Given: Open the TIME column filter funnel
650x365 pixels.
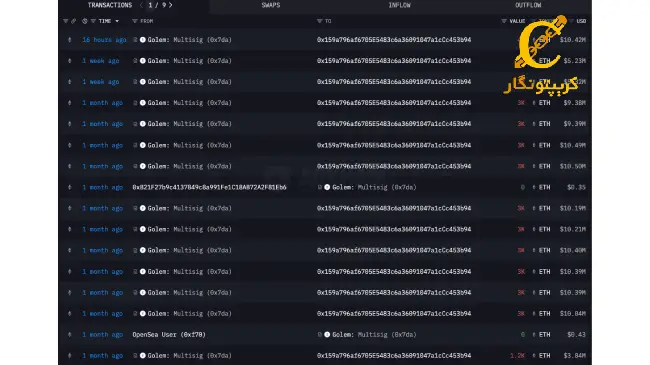Looking at the screenshot, I should [93, 21].
